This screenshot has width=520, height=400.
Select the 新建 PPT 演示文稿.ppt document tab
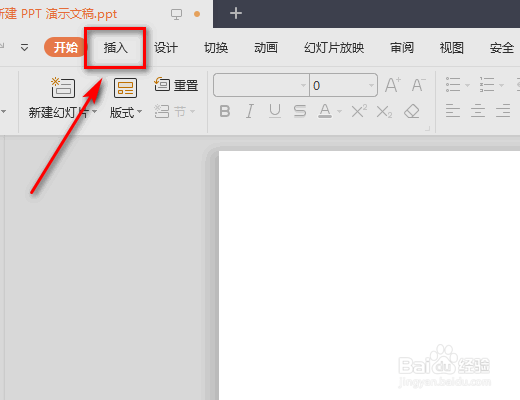point(106,14)
